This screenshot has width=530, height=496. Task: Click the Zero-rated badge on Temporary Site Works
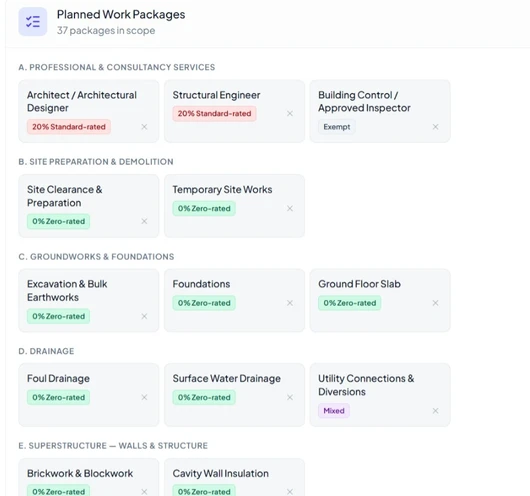click(x=204, y=208)
